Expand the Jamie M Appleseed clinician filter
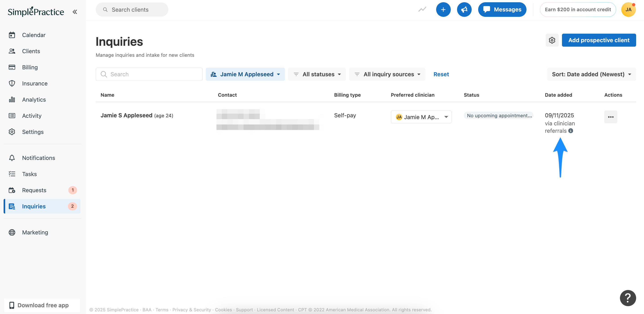 coord(245,74)
